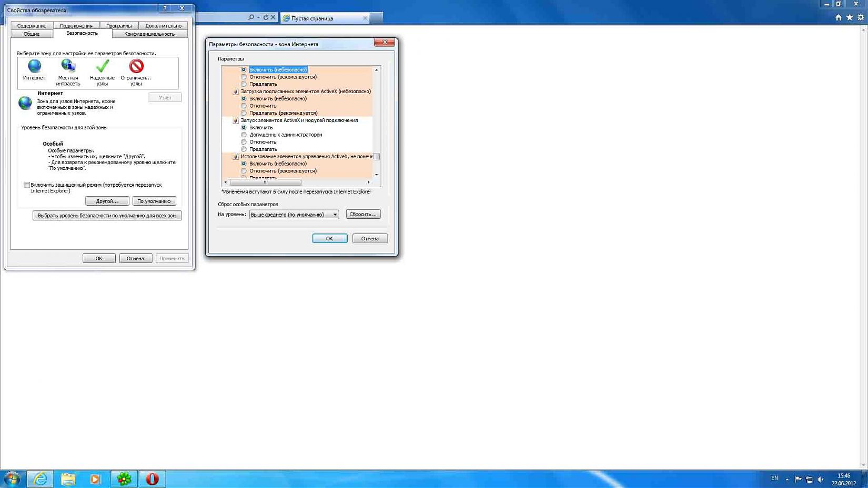Toggle the Включить защищенный режим checkbox

pyautogui.click(x=27, y=185)
